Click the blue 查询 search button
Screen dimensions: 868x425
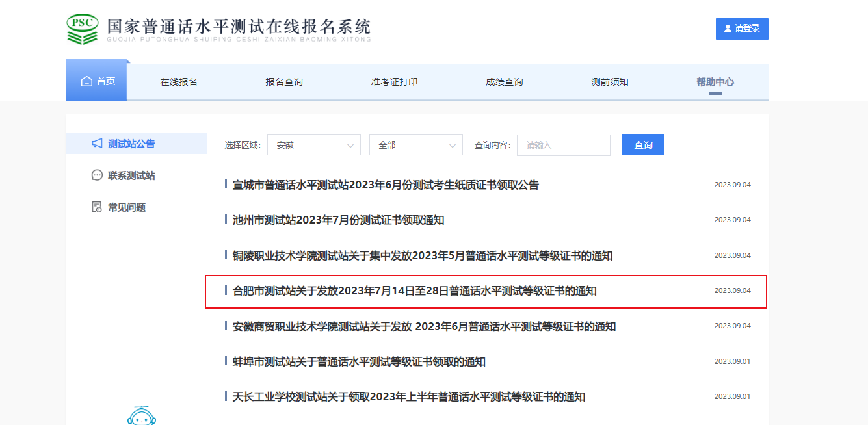643,145
